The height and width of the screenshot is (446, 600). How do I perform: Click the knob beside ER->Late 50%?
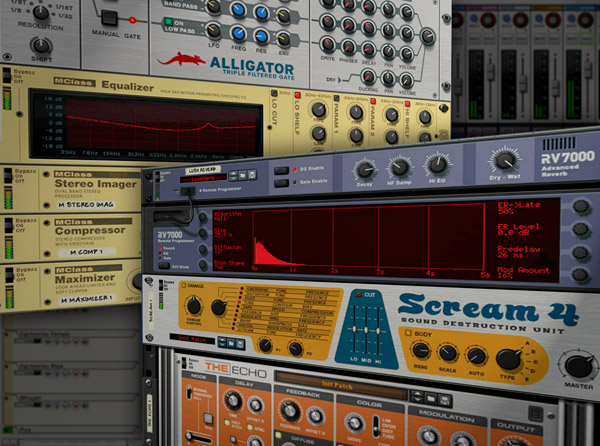pyautogui.click(x=581, y=207)
